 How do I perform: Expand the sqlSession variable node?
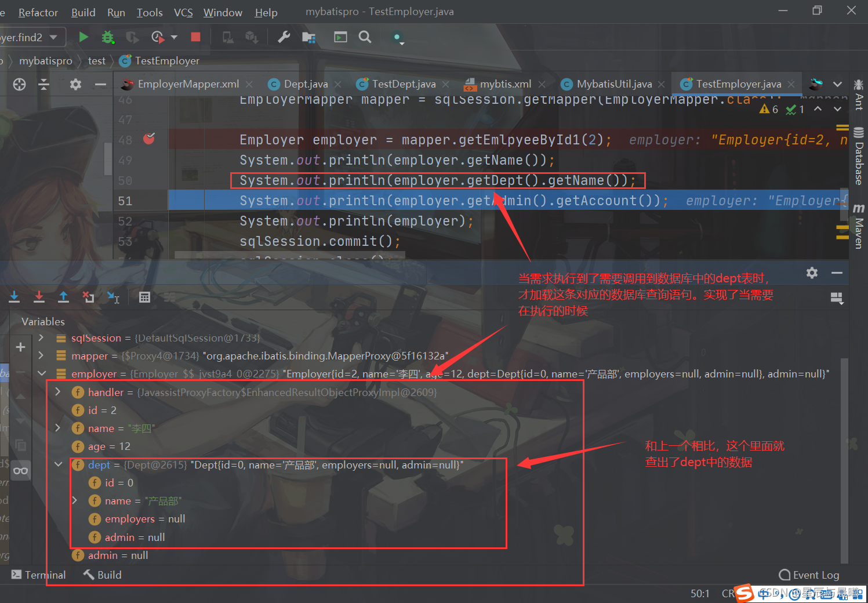[x=41, y=337]
